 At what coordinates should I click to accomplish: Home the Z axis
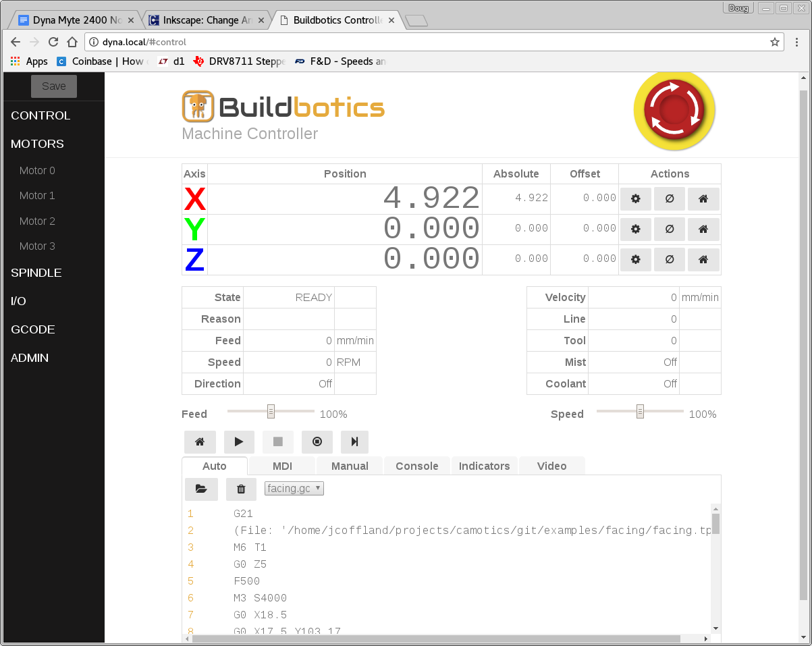point(703,260)
